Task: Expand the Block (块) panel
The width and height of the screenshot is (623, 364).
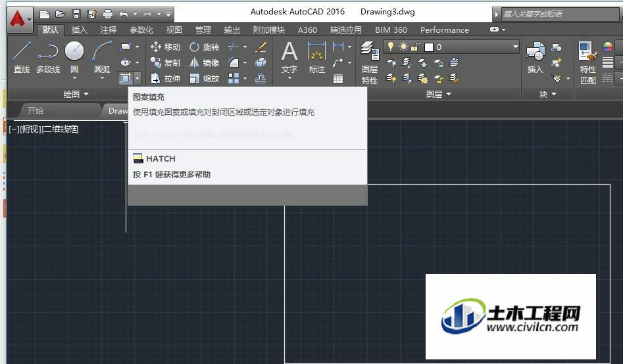Action: (547, 94)
